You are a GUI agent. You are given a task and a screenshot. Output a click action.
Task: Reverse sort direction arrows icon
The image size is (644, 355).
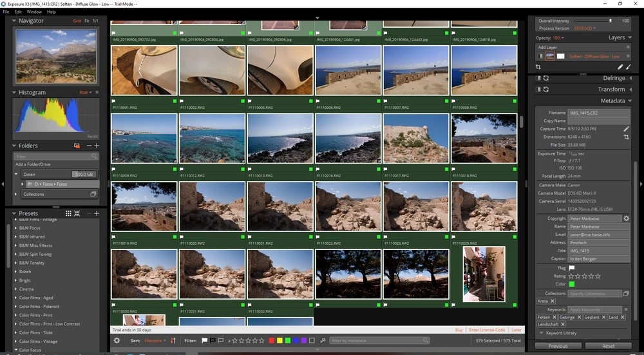point(173,341)
